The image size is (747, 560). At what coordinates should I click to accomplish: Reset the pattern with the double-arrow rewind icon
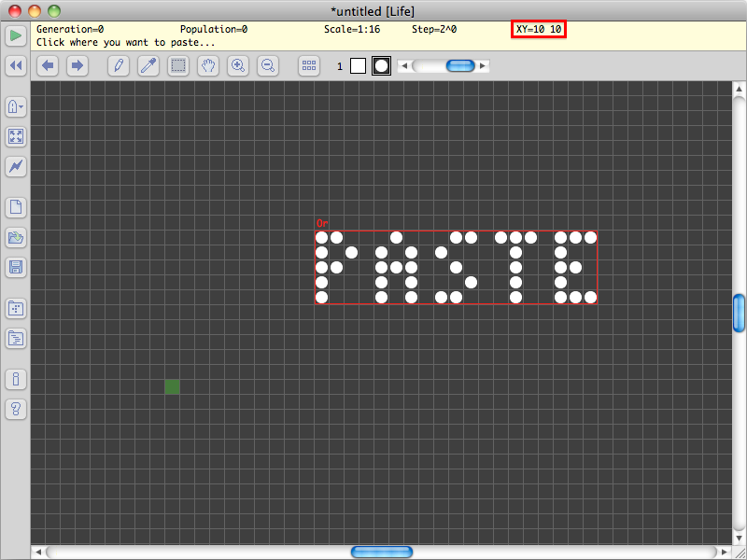click(16, 65)
